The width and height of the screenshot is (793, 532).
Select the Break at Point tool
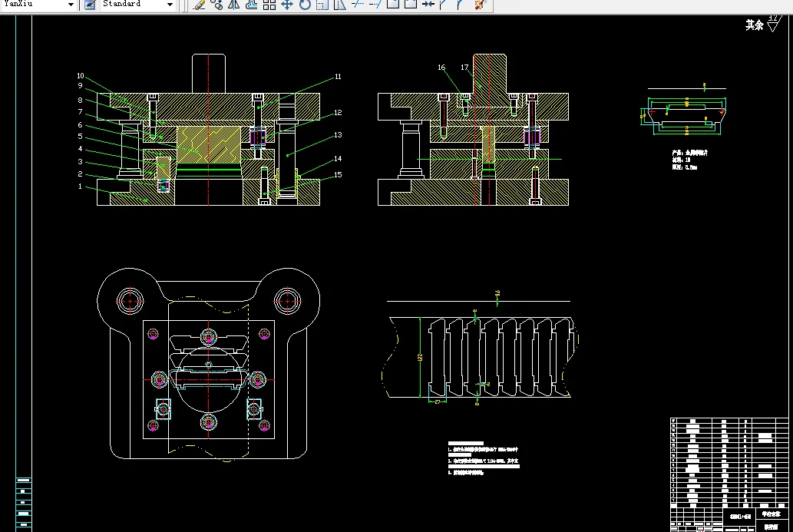393,5
